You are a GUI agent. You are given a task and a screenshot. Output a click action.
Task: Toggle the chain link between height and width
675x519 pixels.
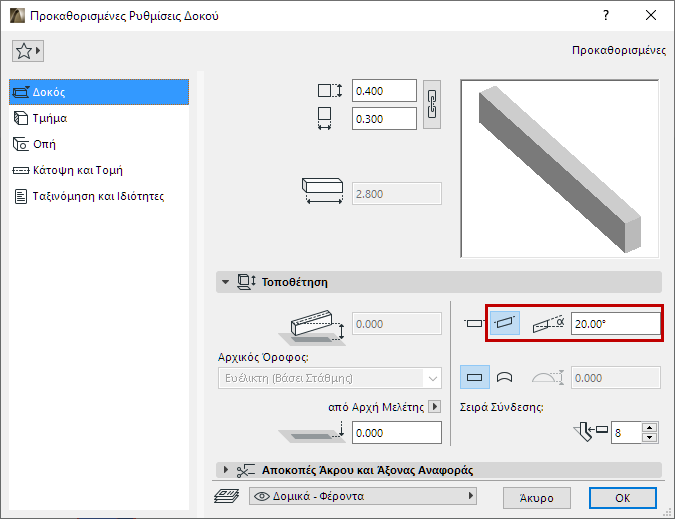432,105
